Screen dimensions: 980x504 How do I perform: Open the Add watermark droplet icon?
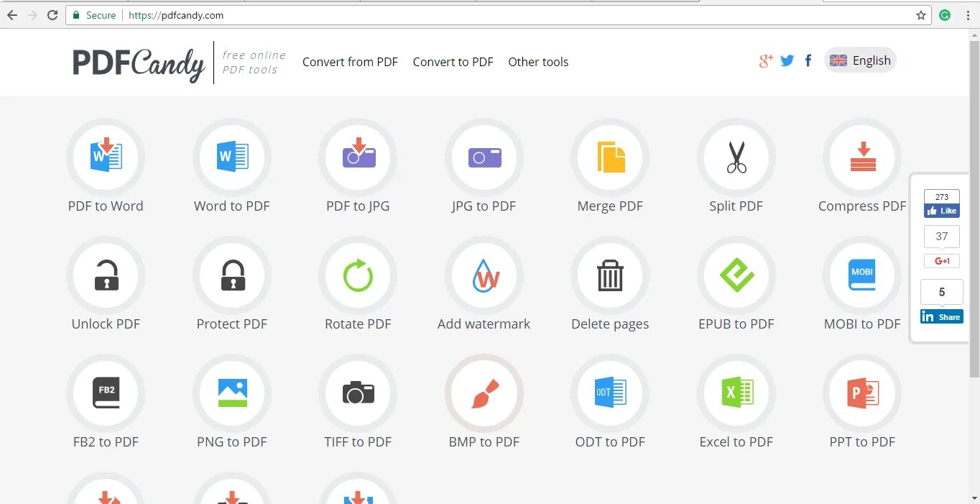pos(484,275)
